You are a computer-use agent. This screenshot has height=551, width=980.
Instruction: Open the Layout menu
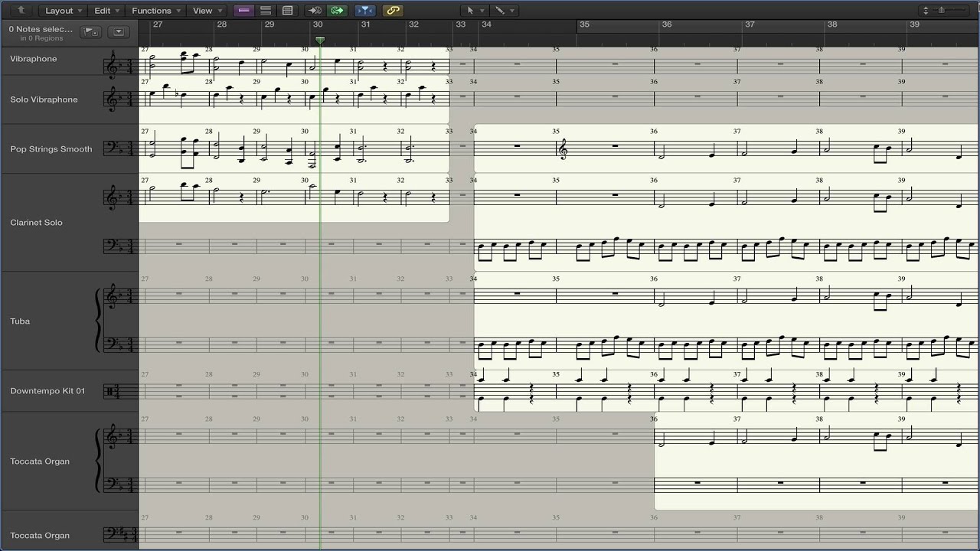[64, 11]
